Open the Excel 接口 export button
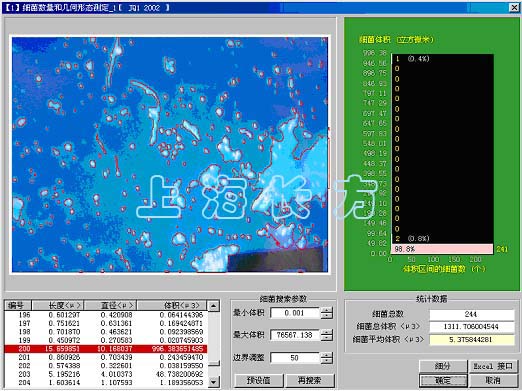The height and width of the screenshot is (391, 522). (493, 366)
